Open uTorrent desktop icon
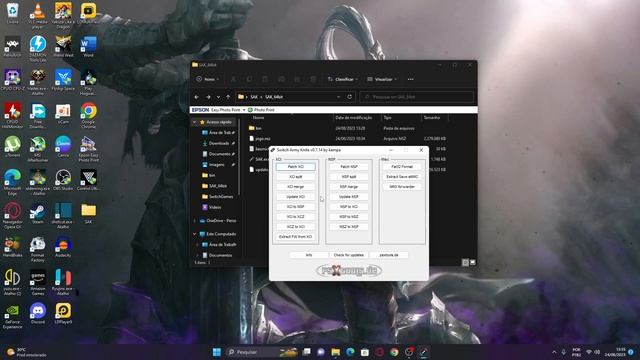The image size is (640, 360). [13, 147]
